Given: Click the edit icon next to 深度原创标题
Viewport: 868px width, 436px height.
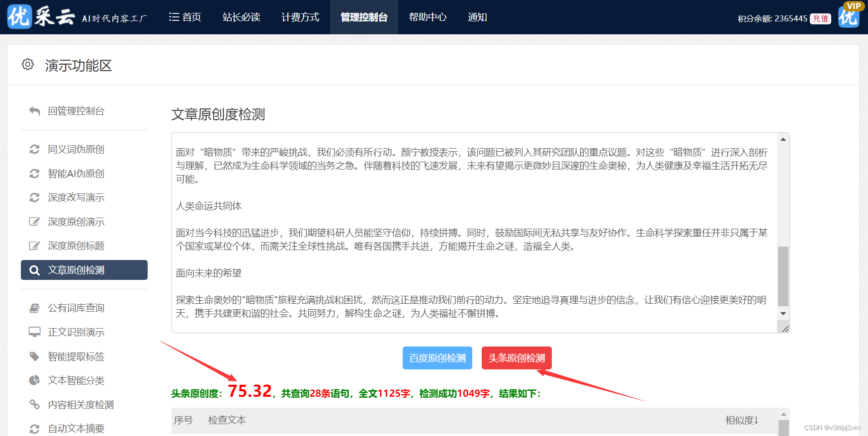Looking at the screenshot, I should click(34, 246).
